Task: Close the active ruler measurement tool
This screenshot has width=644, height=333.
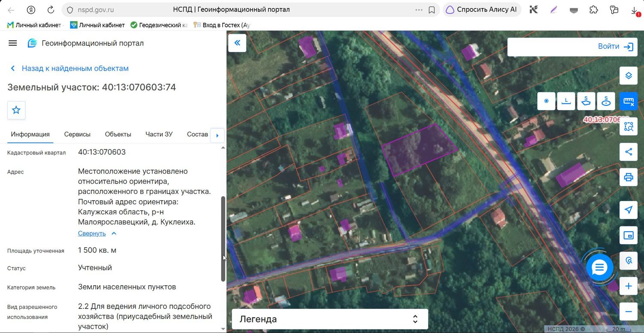Action: coord(629,101)
